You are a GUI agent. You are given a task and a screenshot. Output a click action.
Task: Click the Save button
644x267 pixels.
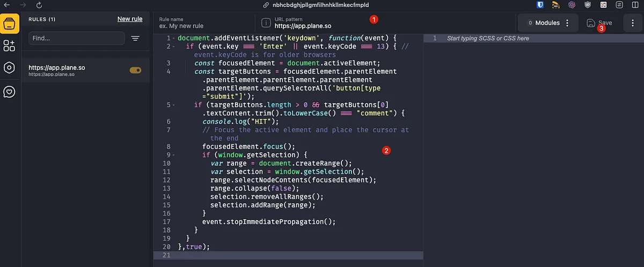pyautogui.click(x=599, y=23)
